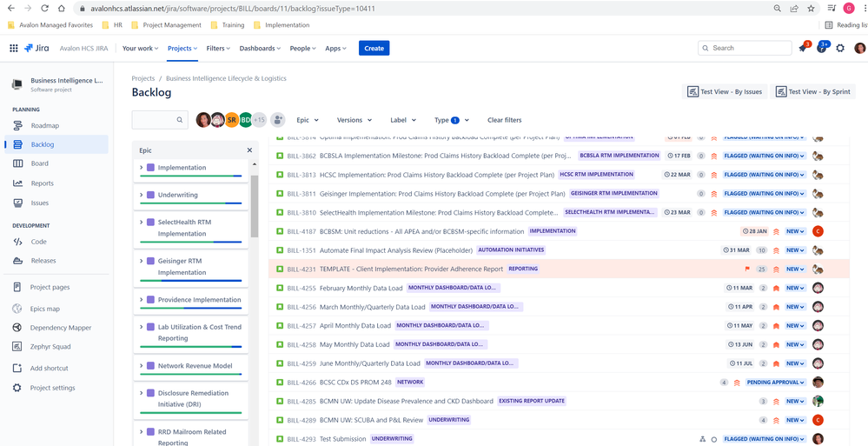868x446 pixels.
Task: Open the Type filter dropdown
Action: pos(452,120)
